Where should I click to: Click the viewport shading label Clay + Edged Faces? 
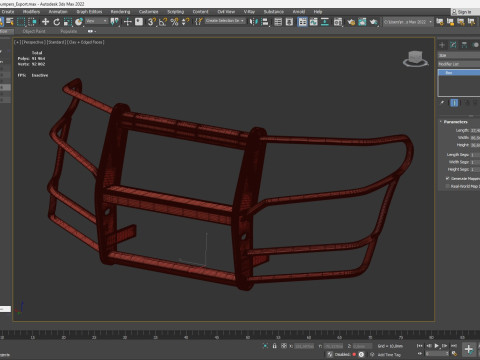click(x=86, y=42)
